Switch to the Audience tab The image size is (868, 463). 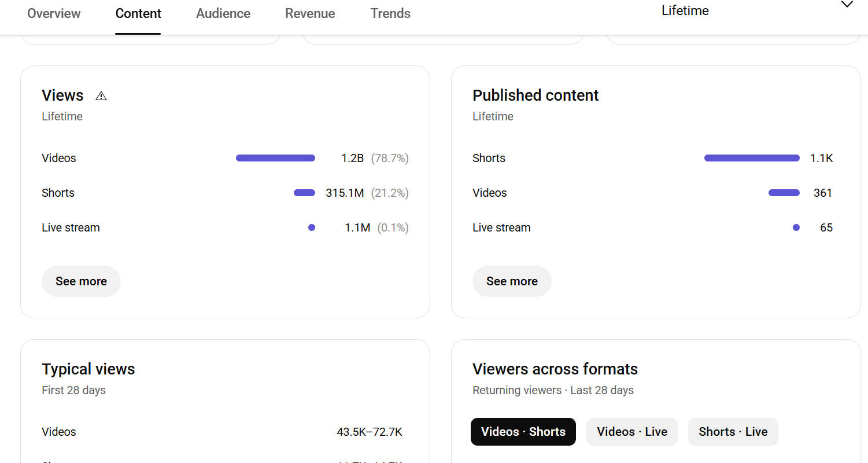click(223, 13)
